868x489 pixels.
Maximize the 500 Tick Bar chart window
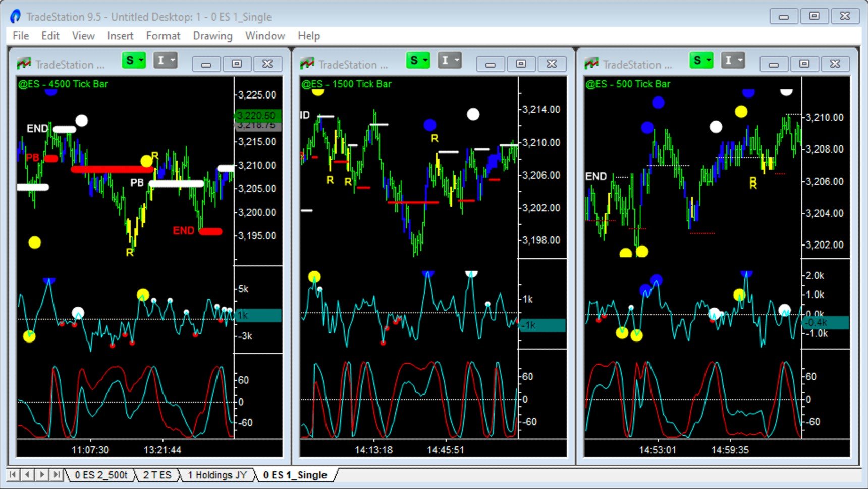(804, 64)
